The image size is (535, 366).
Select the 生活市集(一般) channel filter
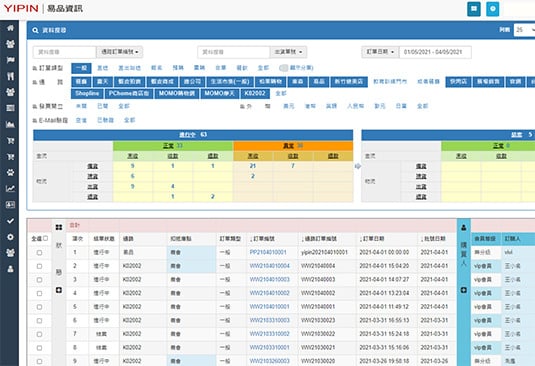[230, 82]
